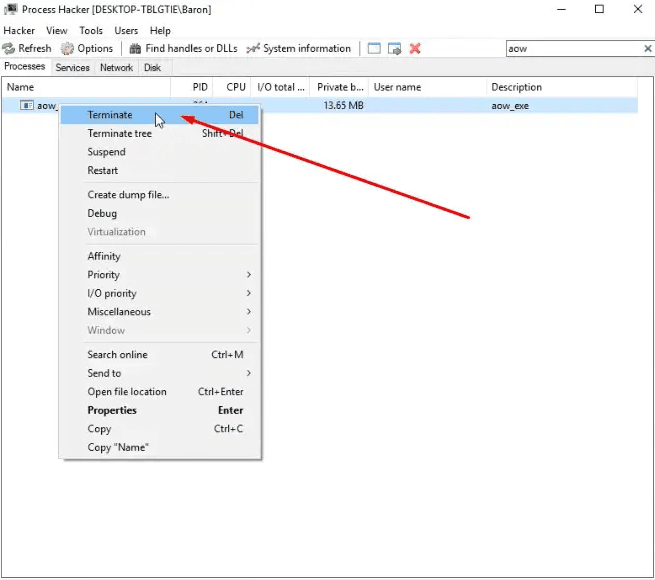Open System information graph icon

coord(253,49)
